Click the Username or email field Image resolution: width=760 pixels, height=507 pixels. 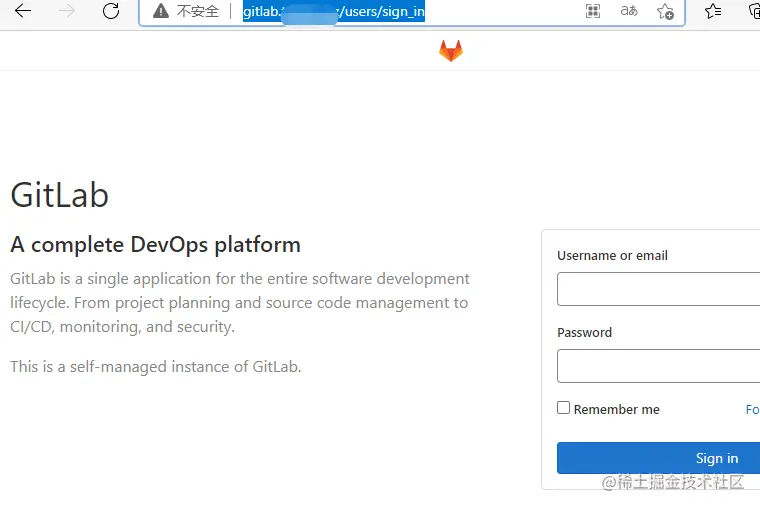pos(658,289)
